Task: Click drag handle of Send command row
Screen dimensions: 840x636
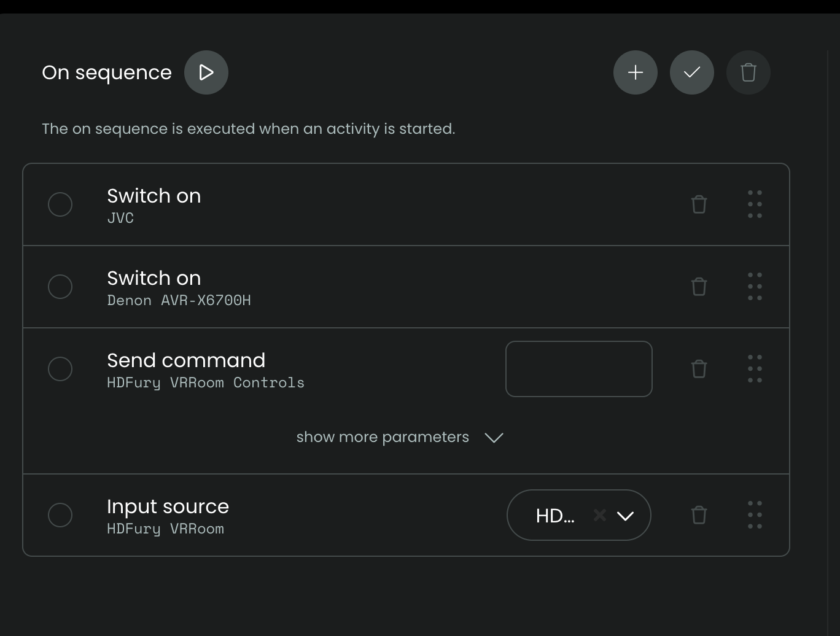Action: pos(755,369)
